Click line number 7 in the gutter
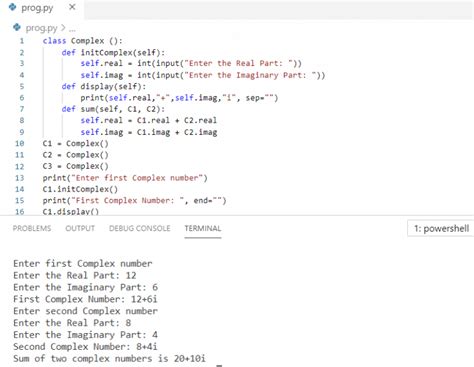474x367 pixels. click(x=22, y=109)
